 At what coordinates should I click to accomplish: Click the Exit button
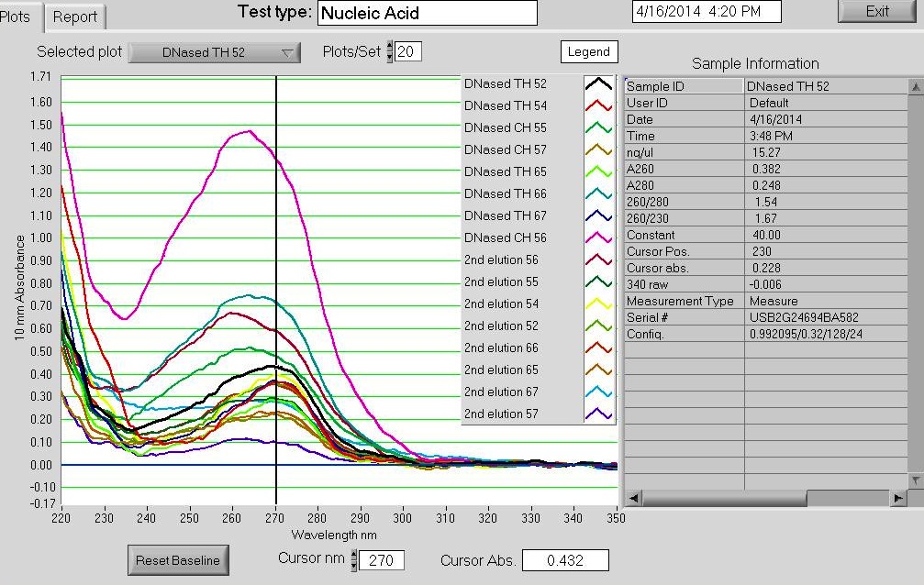876,12
